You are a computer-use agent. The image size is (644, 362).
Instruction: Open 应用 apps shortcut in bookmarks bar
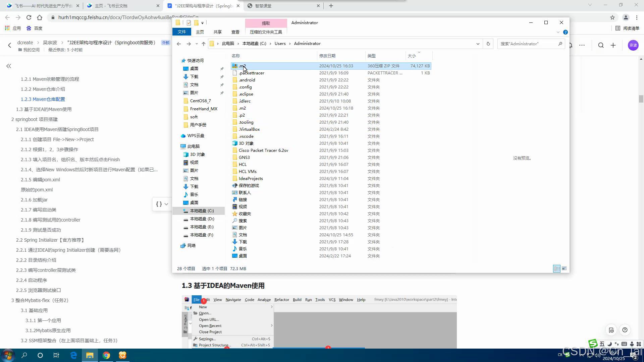pyautogui.click(x=13, y=28)
